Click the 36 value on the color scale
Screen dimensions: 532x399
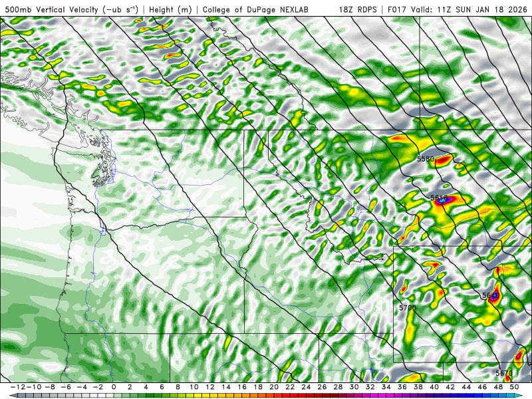pos(402,387)
